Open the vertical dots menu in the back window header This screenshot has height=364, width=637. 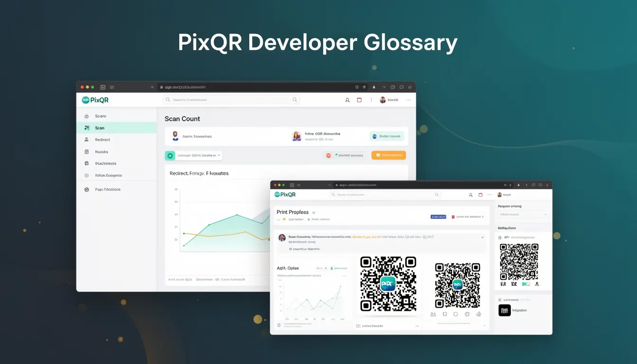pos(371,100)
